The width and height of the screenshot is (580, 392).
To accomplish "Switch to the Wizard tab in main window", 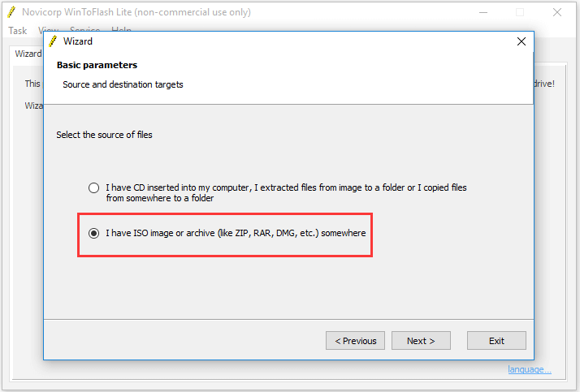I will click(x=28, y=54).
